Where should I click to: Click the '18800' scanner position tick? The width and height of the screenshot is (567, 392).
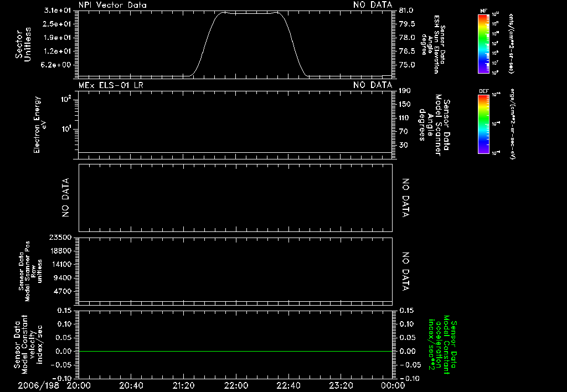pos(60,251)
